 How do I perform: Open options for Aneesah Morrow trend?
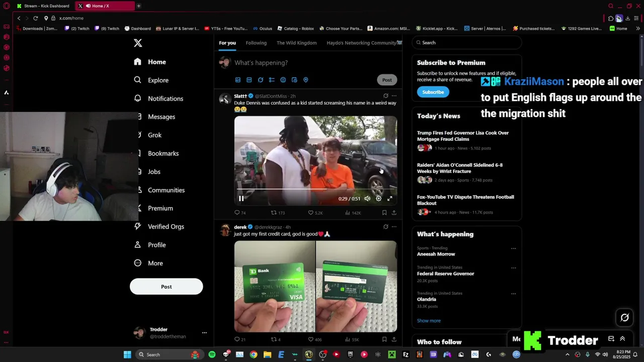[x=513, y=248]
